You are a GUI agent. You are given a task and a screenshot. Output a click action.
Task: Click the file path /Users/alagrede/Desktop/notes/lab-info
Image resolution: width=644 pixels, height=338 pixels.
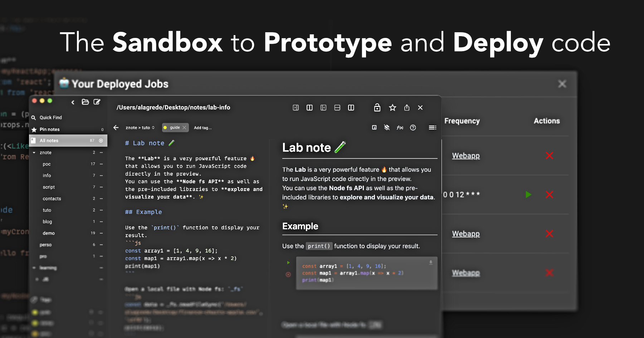click(174, 108)
